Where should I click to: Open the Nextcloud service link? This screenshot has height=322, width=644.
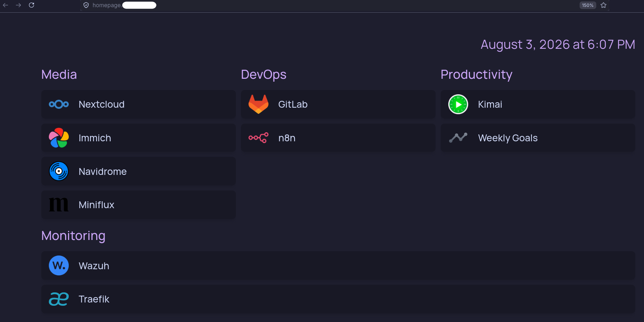(x=139, y=104)
